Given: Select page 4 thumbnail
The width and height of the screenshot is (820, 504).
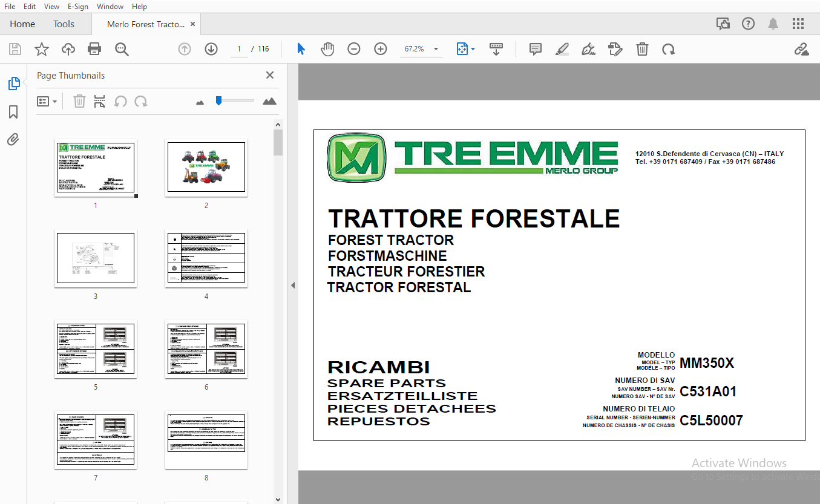Looking at the screenshot, I should 206,258.
